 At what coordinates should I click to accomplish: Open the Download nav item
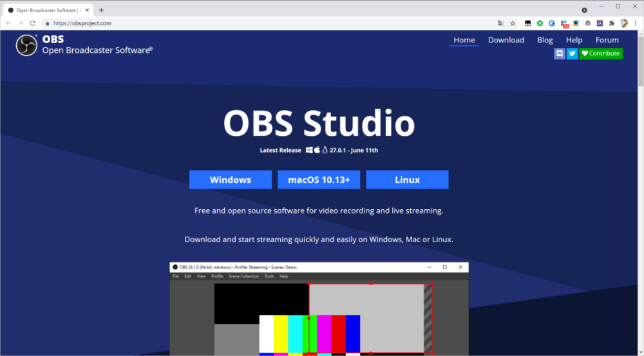pos(506,40)
